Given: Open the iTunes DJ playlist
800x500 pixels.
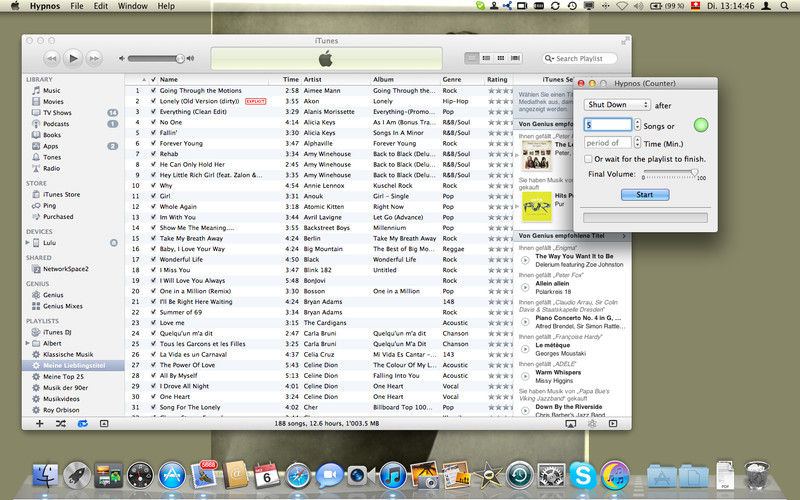Looking at the screenshot, I should 57,332.
